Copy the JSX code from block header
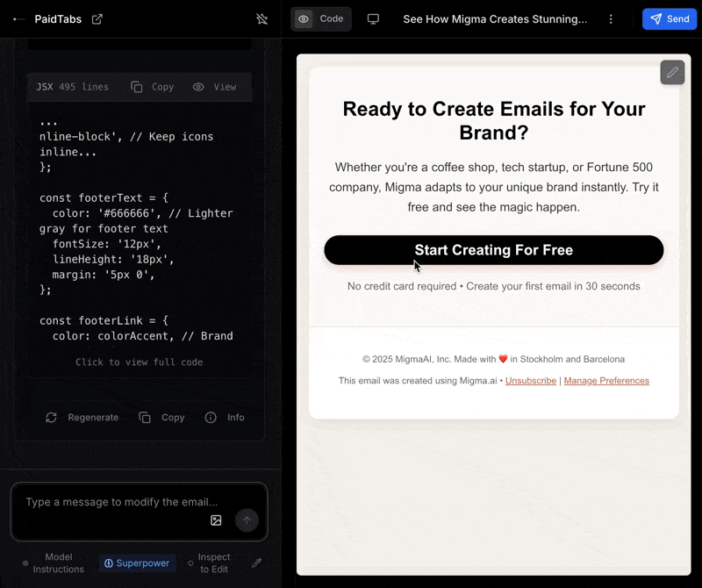 coord(152,87)
